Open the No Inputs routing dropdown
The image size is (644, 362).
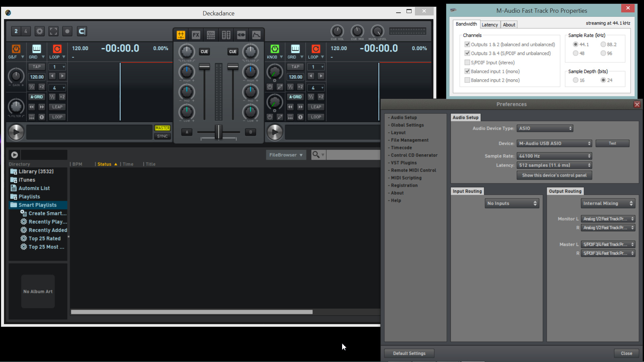click(512, 203)
